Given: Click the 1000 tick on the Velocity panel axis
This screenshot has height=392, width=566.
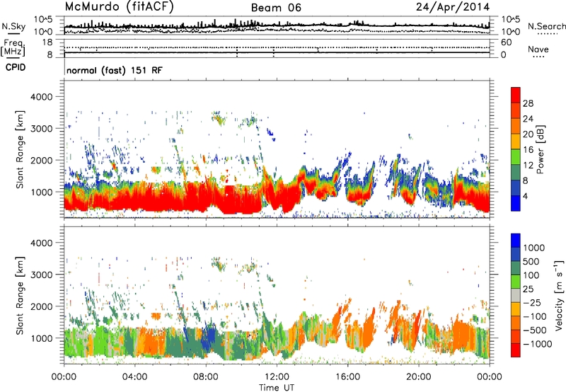Looking at the screenshot, I should point(42,338).
